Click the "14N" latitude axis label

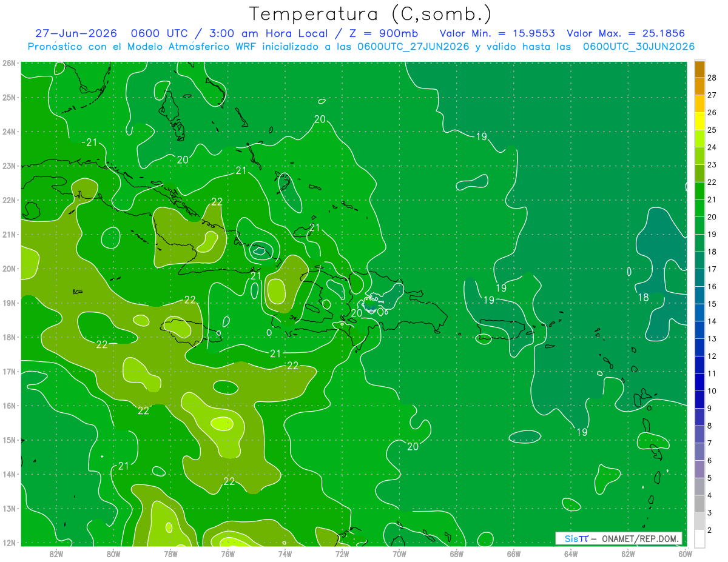click(8, 474)
